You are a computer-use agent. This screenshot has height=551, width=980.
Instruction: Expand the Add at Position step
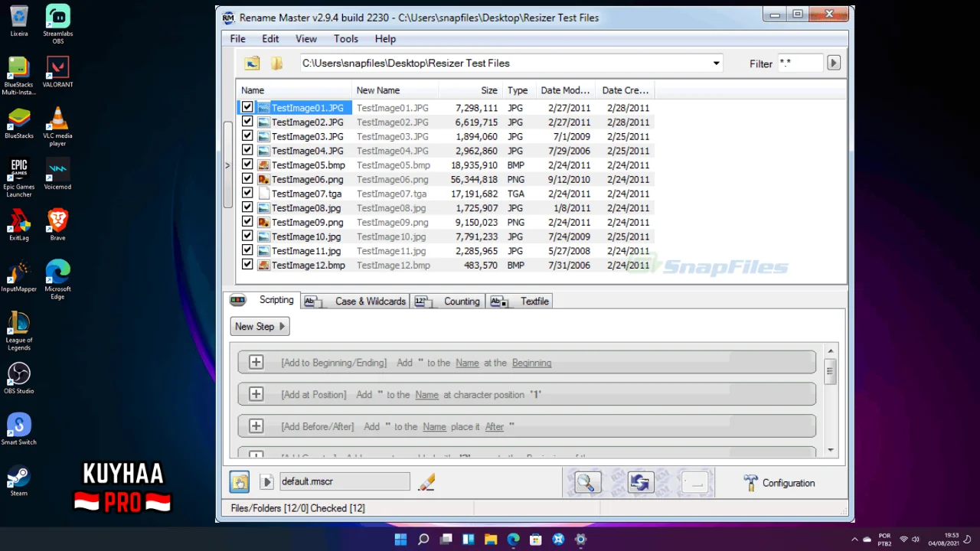tap(256, 394)
